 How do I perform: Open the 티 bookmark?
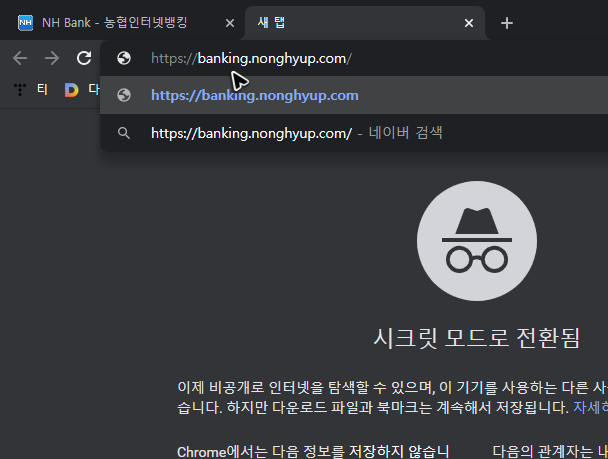[31, 90]
